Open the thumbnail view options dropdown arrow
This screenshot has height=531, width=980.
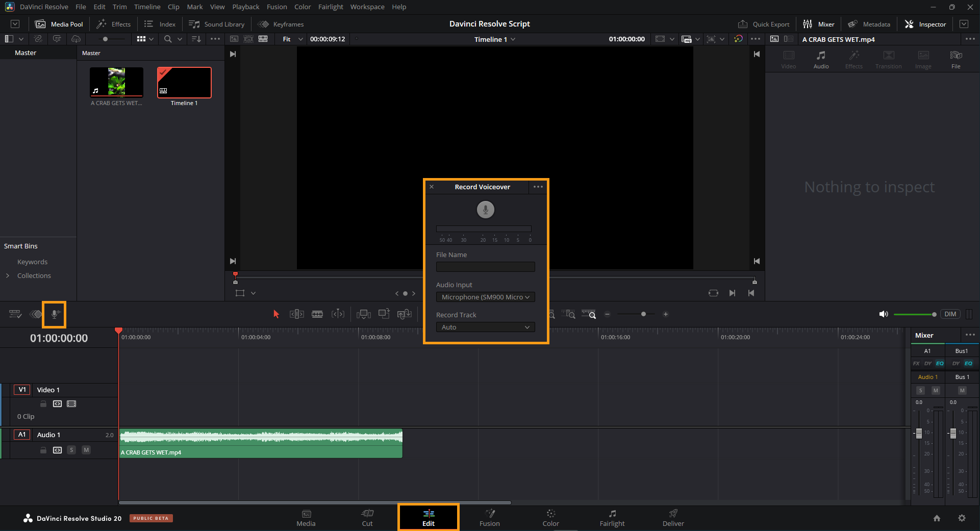(152, 39)
